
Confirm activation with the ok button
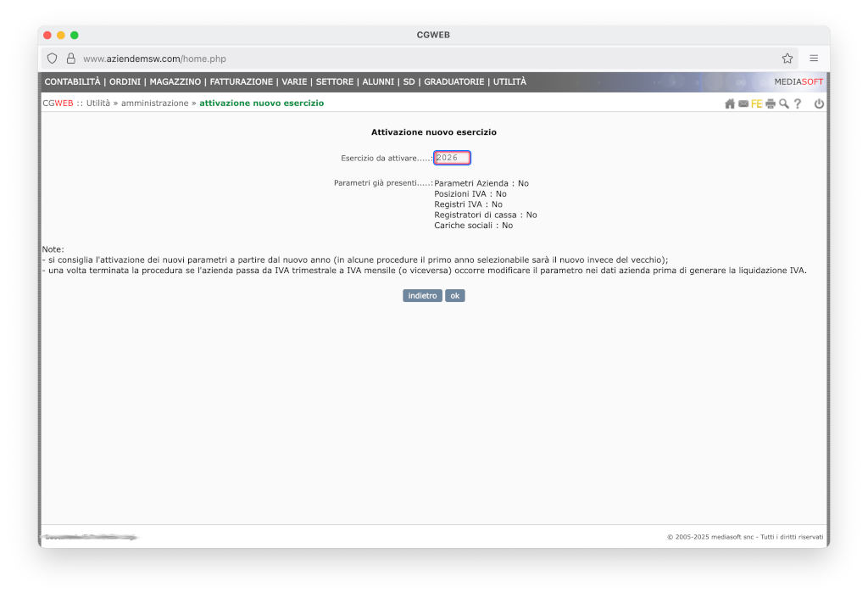455,296
